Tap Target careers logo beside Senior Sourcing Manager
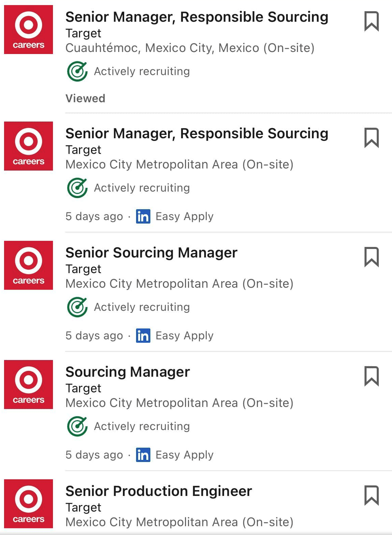392x535 pixels. (x=29, y=265)
